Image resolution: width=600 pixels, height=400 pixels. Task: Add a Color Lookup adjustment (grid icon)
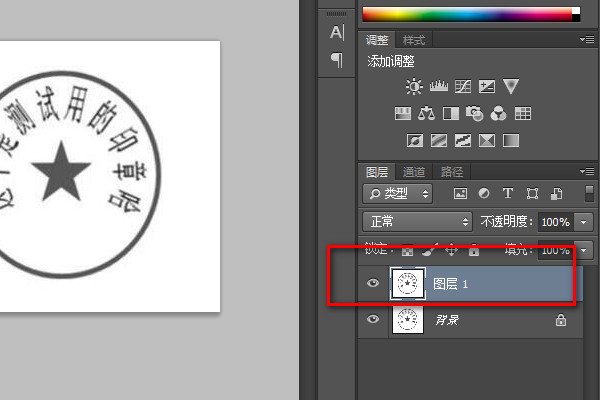(523, 114)
